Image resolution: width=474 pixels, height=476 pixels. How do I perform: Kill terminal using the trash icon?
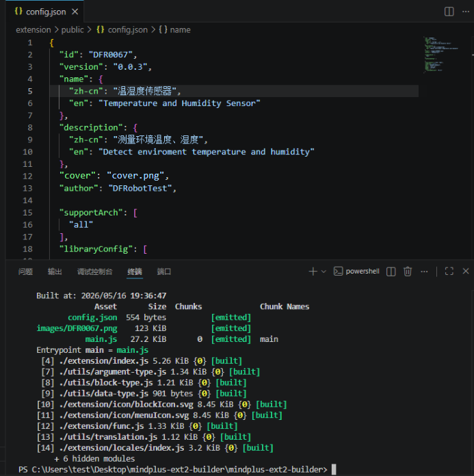click(408, 272)
